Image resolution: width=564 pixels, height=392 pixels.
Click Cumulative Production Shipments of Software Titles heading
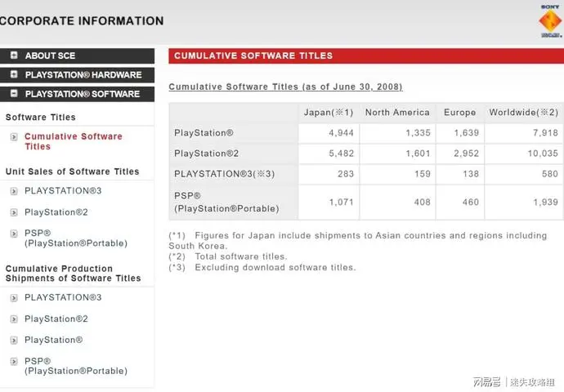[73, 274]
